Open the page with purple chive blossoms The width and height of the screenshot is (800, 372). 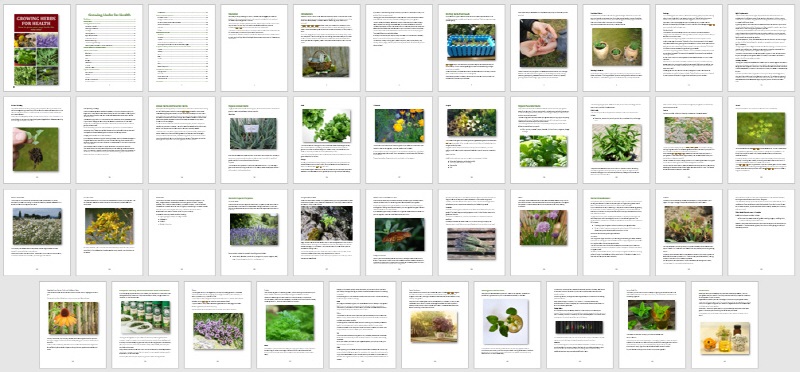click(544, 233)
